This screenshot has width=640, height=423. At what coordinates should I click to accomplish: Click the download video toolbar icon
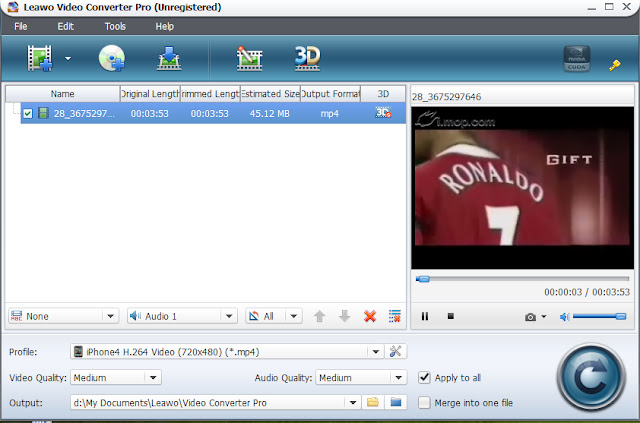click(x=169, y=58)
